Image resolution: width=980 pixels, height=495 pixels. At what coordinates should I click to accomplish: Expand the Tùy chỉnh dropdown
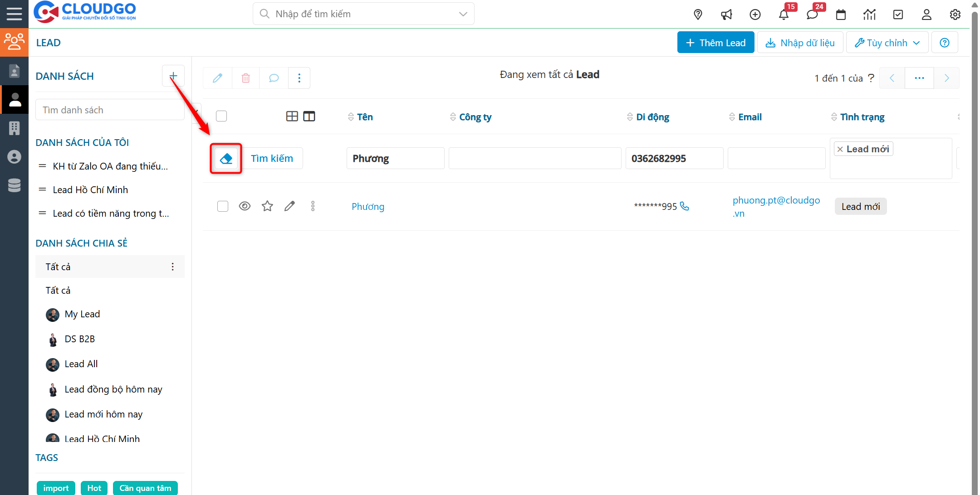[887, 42]
